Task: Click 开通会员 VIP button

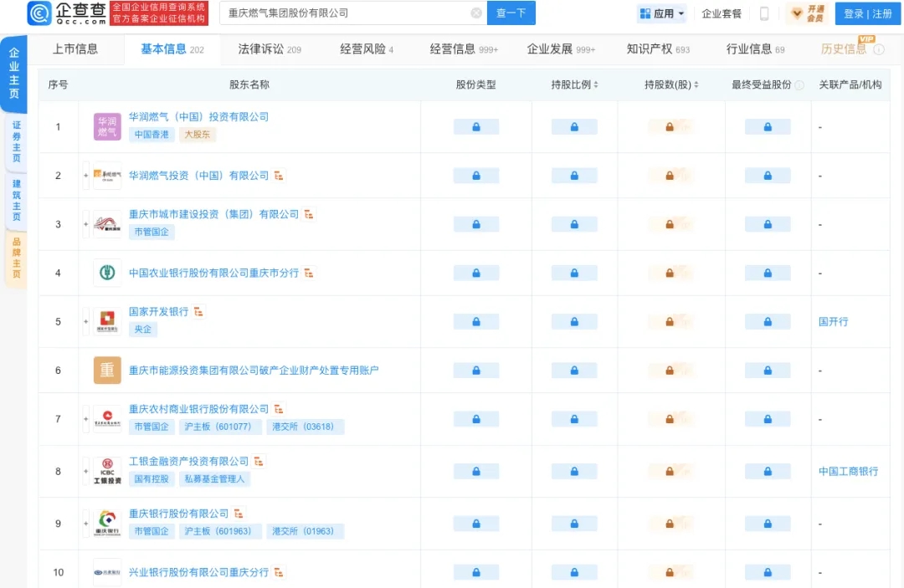Action: point(808,13)
